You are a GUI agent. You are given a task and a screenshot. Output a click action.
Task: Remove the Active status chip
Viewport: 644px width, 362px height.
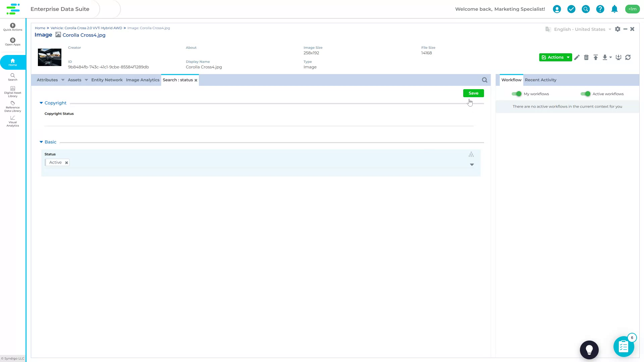point(66,162)
